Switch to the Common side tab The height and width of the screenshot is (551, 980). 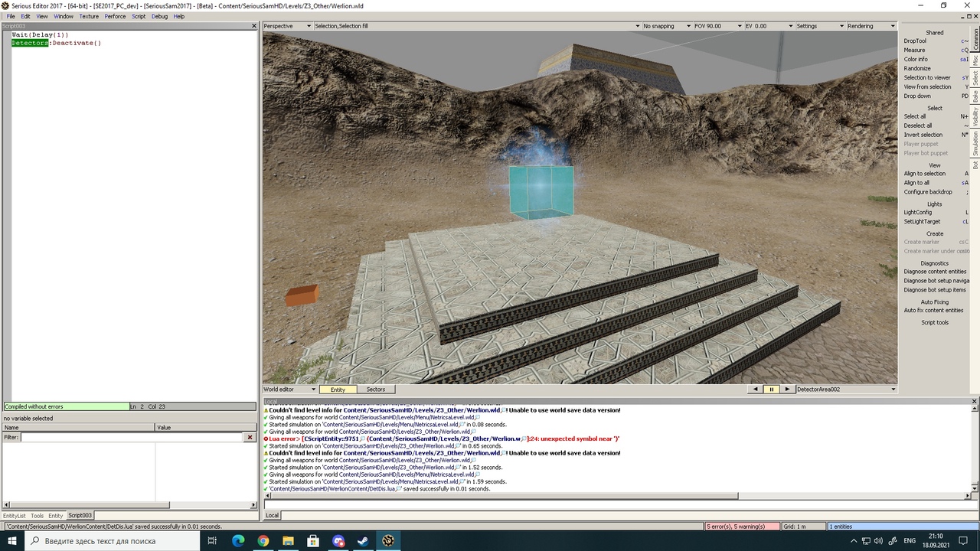click(x=975, y=39)
